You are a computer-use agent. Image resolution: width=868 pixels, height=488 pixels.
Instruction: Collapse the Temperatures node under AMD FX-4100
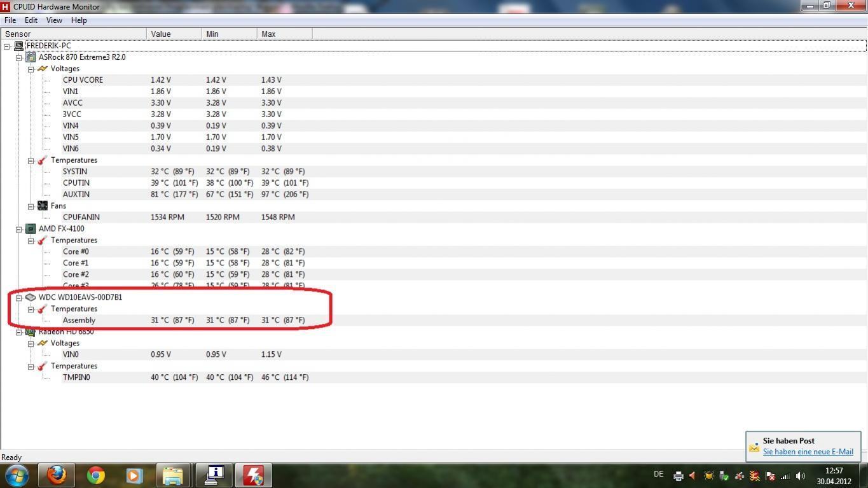pyautogui.click(x=31, y=241)
